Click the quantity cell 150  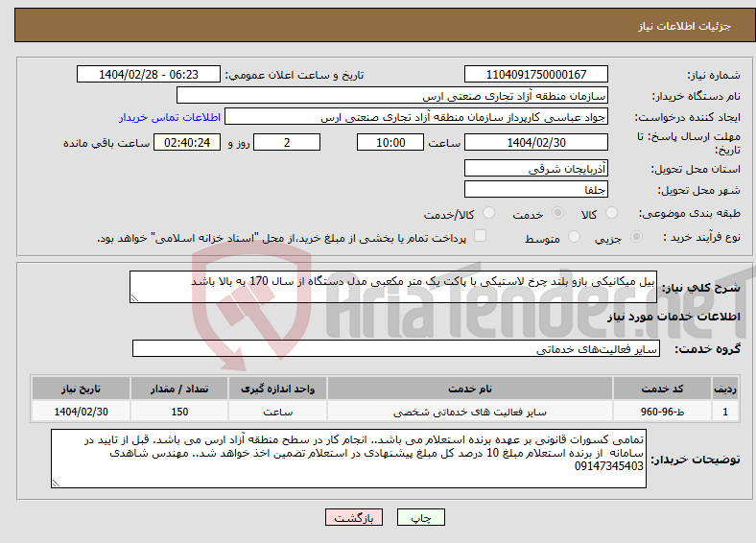(179, 412)
